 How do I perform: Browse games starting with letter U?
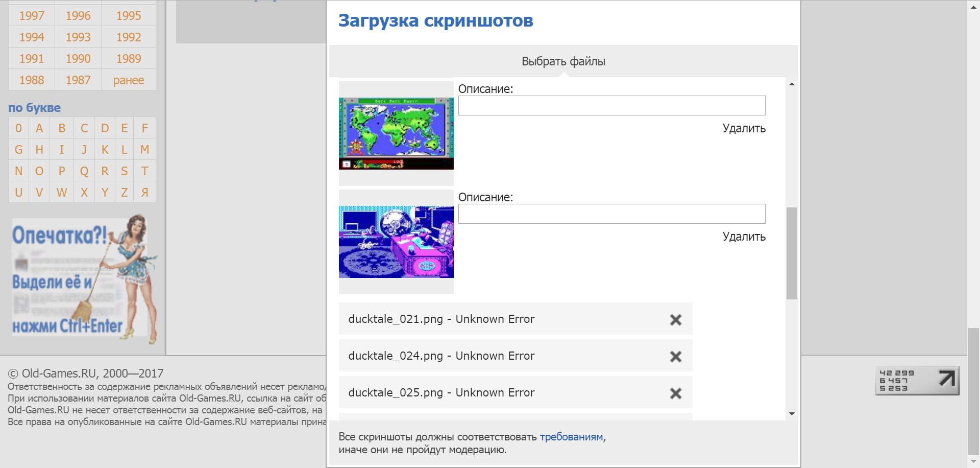[19, 193]
